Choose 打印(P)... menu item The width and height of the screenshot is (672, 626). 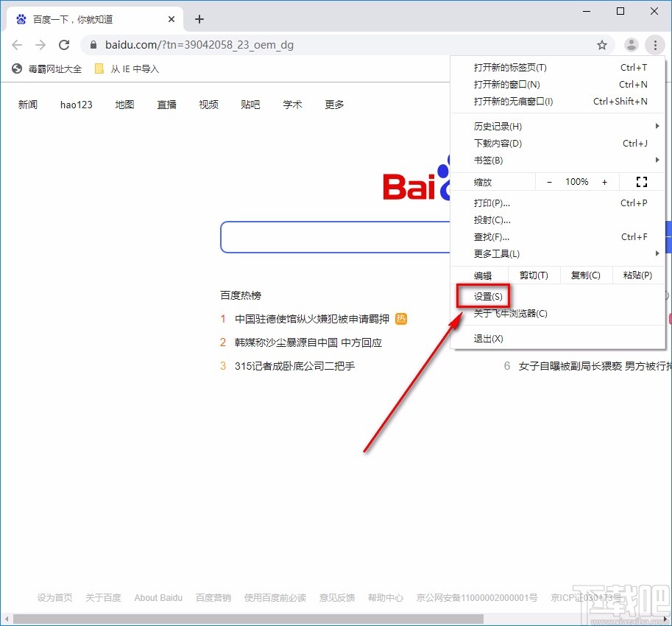(557, 203)
